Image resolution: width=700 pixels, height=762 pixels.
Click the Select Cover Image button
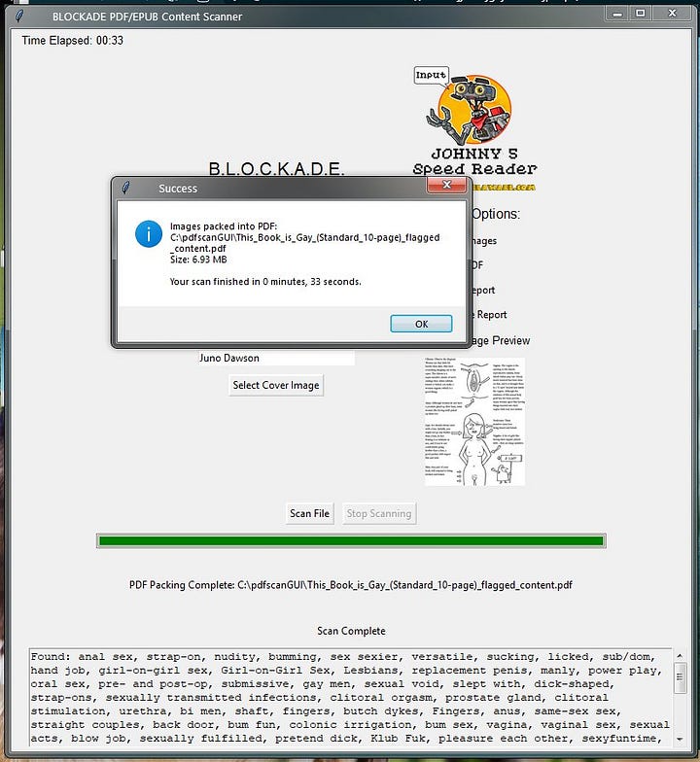click(276, 385)
